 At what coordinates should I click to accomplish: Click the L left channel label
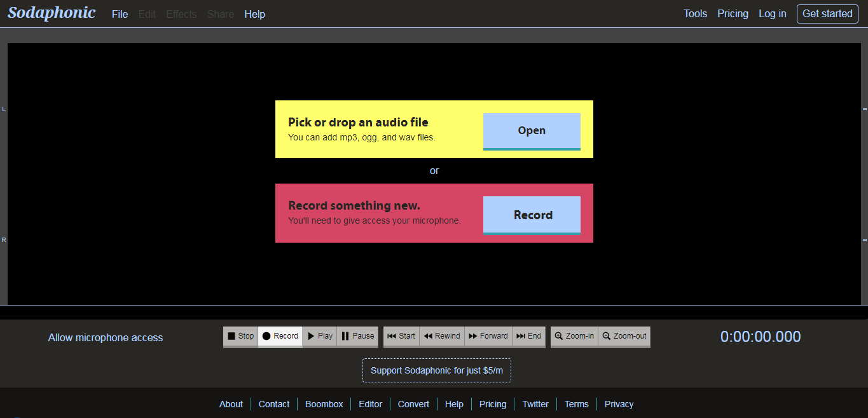(4, 109)
